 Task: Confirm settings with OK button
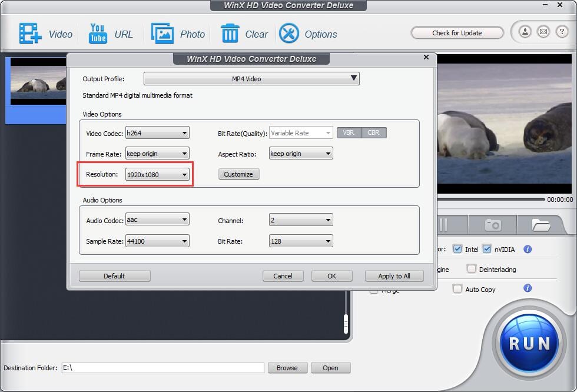[x=332, y=276]
